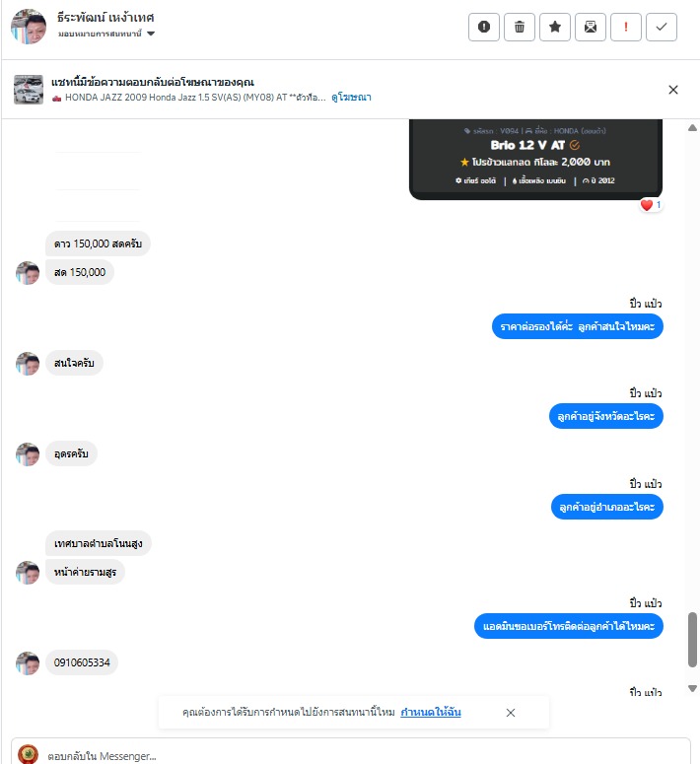This screenshot has width=700, height=764.
Task: Click scrollbar down arrow in chat
Action: tap(692, 688)
